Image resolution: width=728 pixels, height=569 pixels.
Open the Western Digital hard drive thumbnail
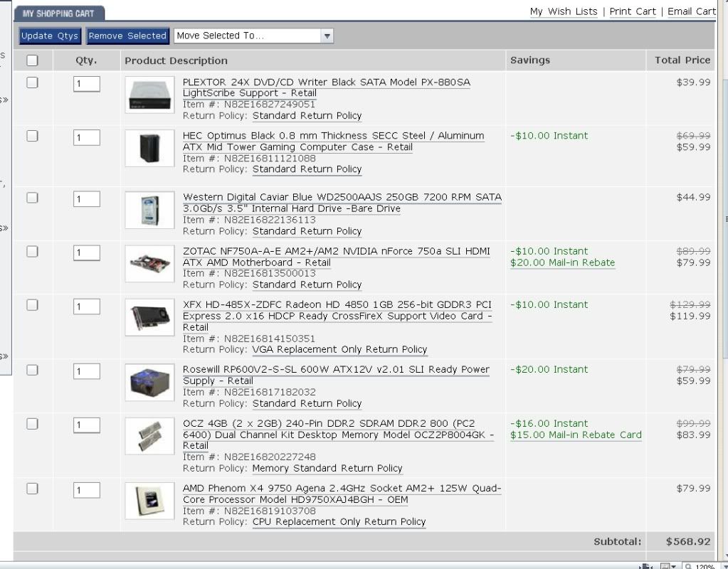click(149, 210)
